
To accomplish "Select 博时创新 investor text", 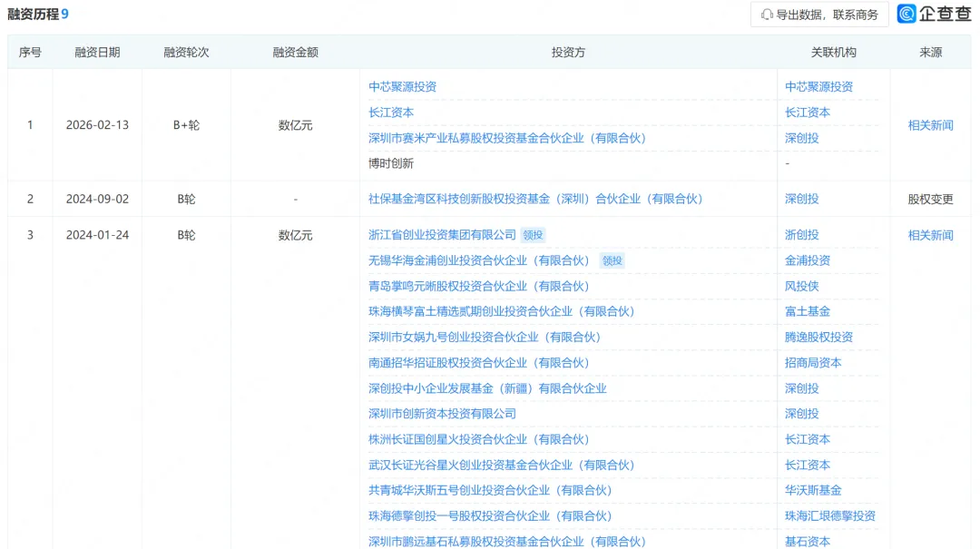I will (x=390, y=163).
